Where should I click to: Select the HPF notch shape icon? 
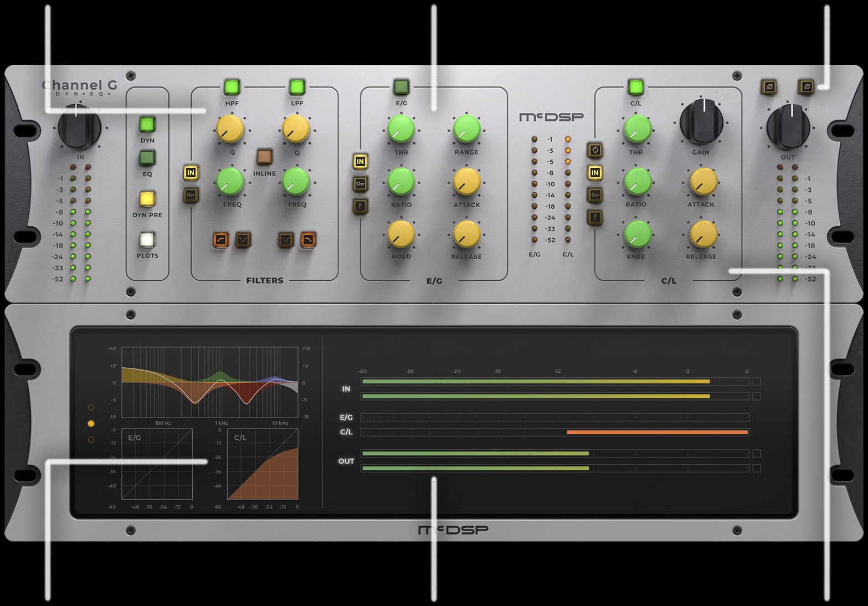243,240
